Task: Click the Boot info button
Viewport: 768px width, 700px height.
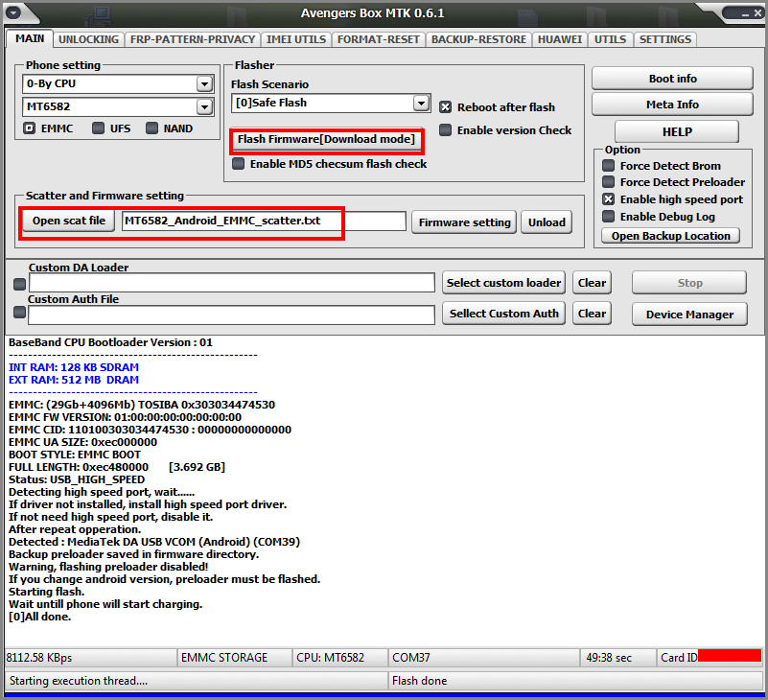Action: 672,79
